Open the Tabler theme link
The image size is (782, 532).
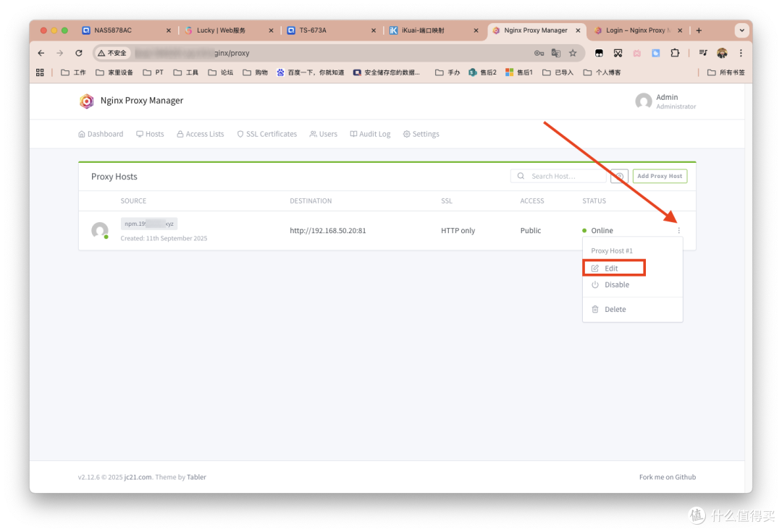pos(196,477)
